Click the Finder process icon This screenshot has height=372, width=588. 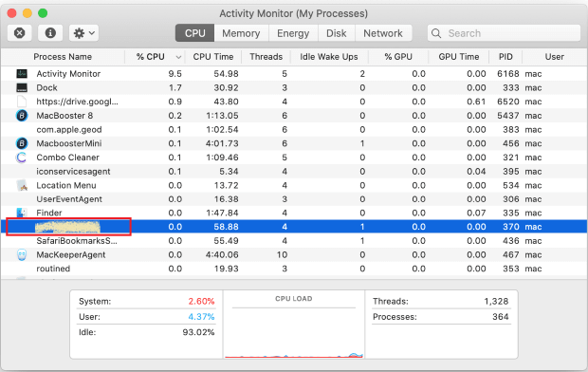click(x=22, y=213)
